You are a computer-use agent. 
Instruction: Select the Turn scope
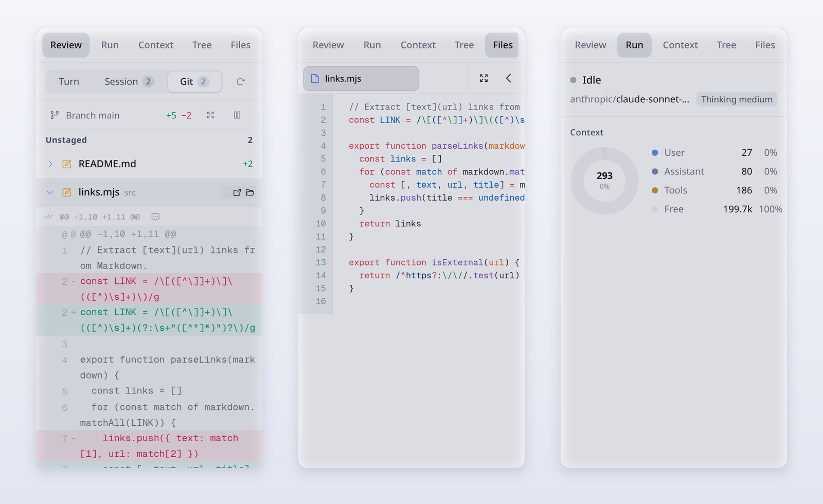pos(69,82)
